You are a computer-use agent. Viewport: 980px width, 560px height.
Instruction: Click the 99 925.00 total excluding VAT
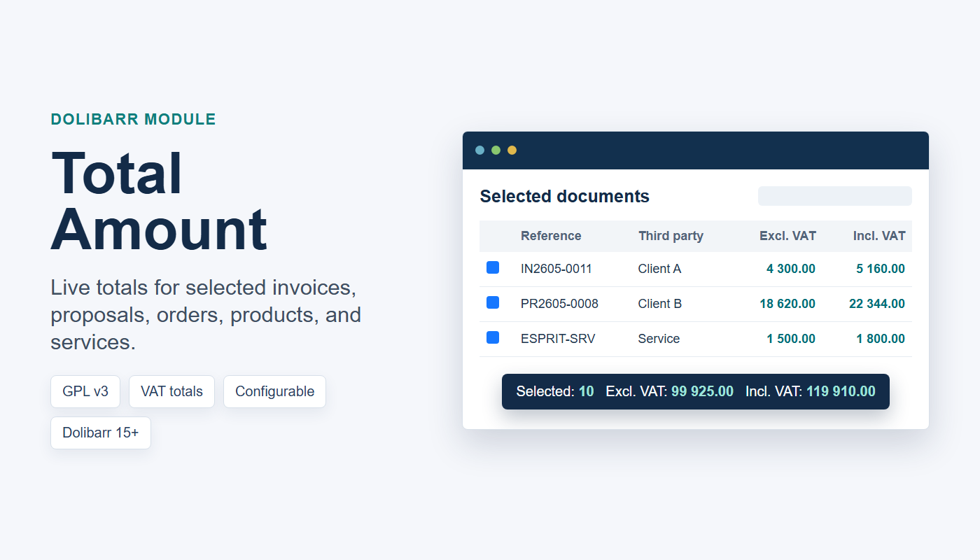tap(702, 391)
